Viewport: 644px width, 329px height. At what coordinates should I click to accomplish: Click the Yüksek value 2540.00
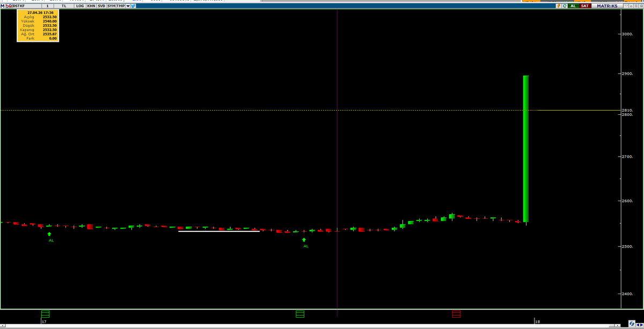49,21
